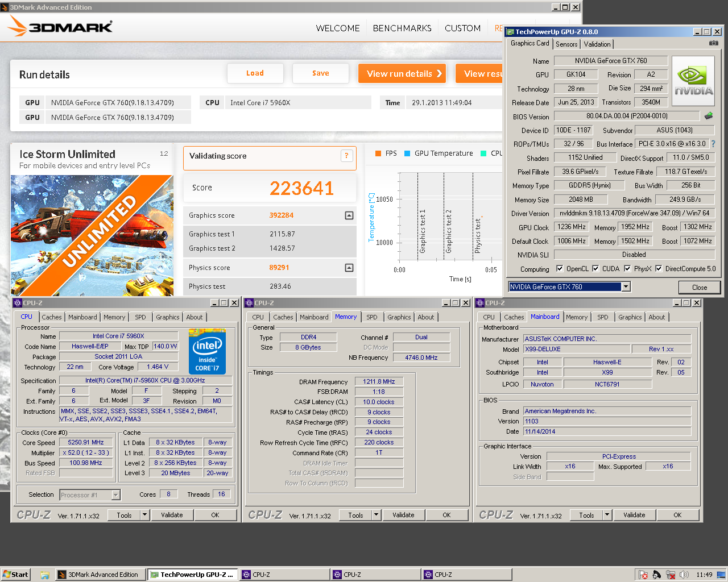Open the BENCHMARKS tab in 3DMark
The height and width of the screenshot is (582, 728).
click(x=402, y=28)
